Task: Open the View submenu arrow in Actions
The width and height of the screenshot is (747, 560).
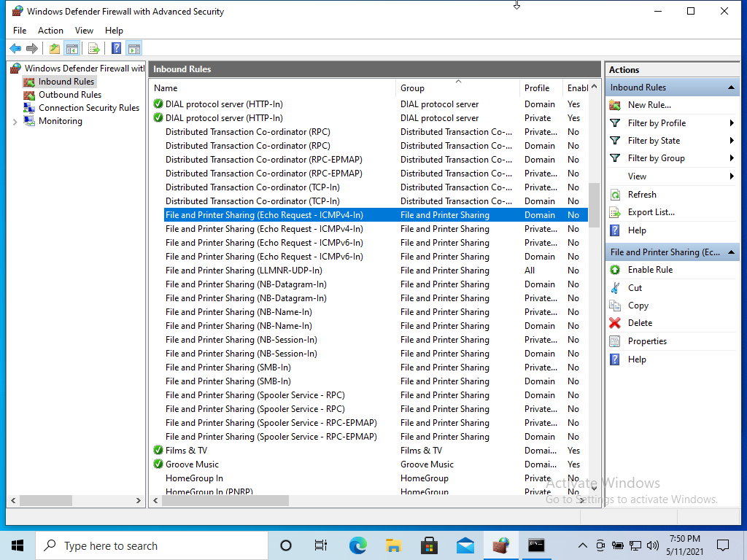Action: point(732,176)
